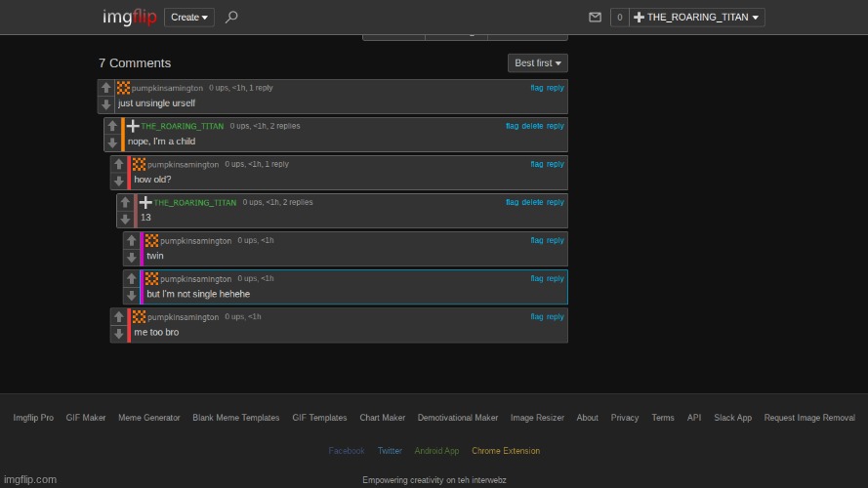The height and width of the screenshot is (488, 868).
Task: Expand the Create dropdown menu
Action: click(188, 17)
